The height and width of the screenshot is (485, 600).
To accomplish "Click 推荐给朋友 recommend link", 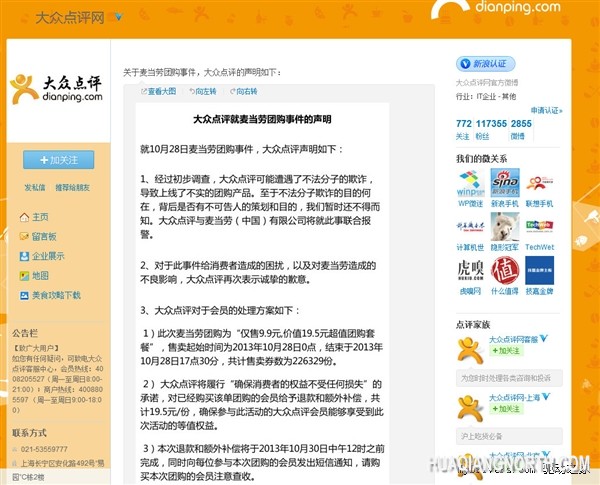I will click(73, 187).
